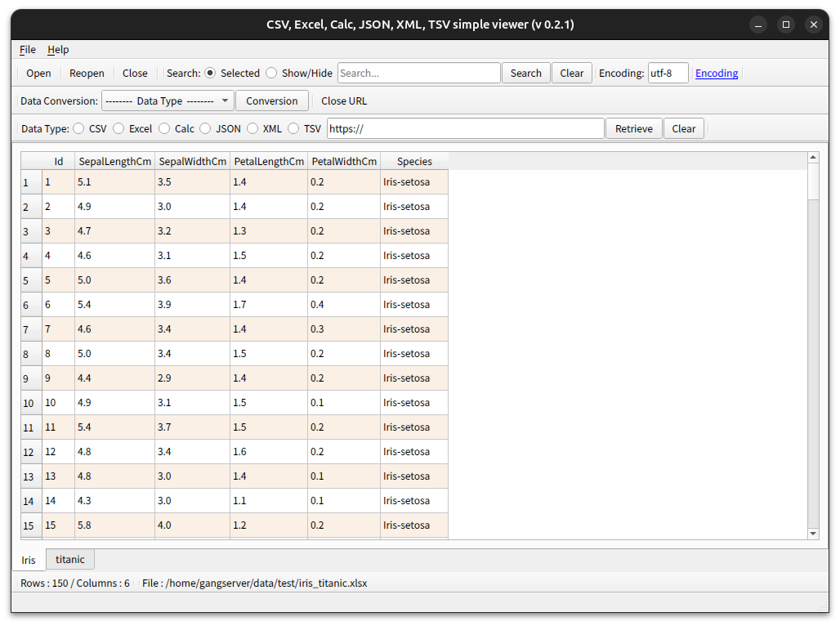Click the scrollbar down arrow
Screen dimensions: 840x626
click(x=813, y=534)
